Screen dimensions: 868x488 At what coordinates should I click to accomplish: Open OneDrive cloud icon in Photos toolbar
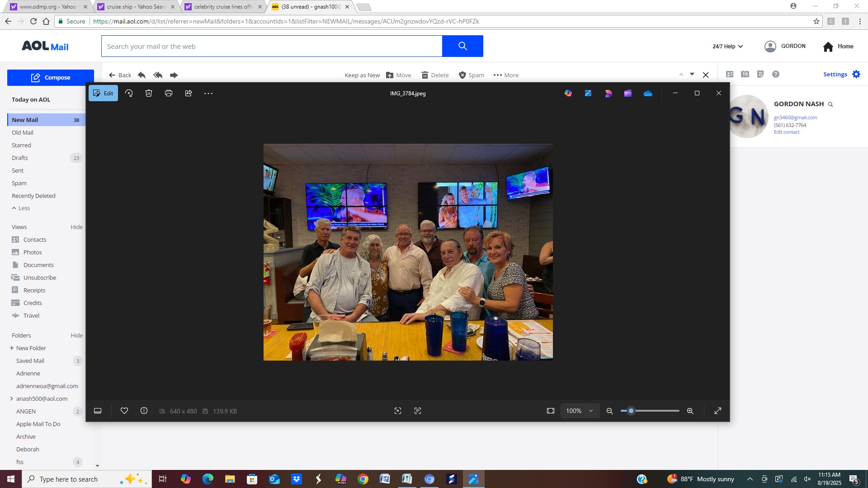point(648,93)
